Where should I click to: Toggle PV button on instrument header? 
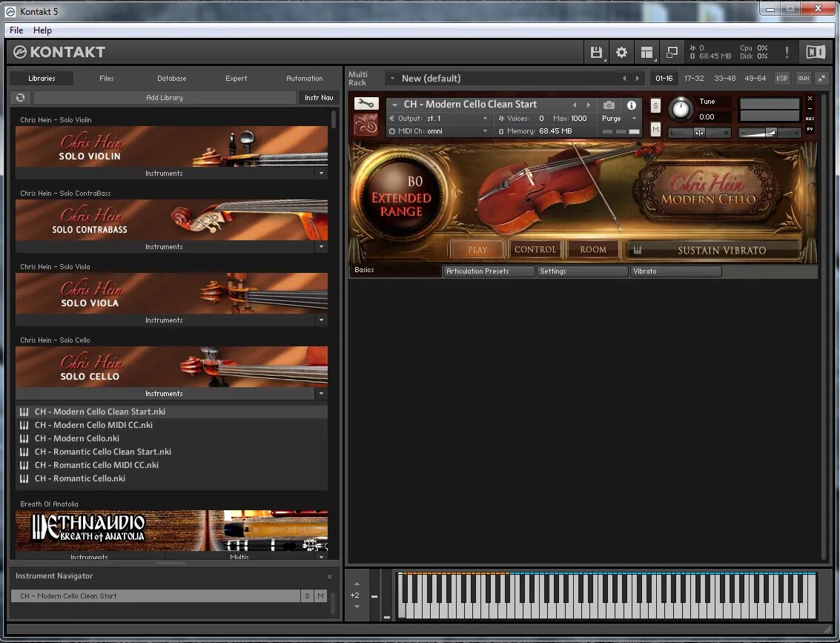click(810, 129)
